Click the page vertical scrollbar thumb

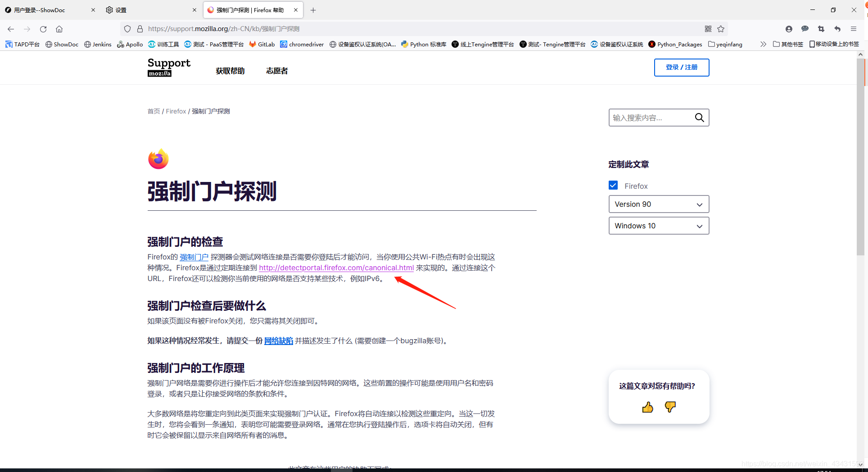860,157
